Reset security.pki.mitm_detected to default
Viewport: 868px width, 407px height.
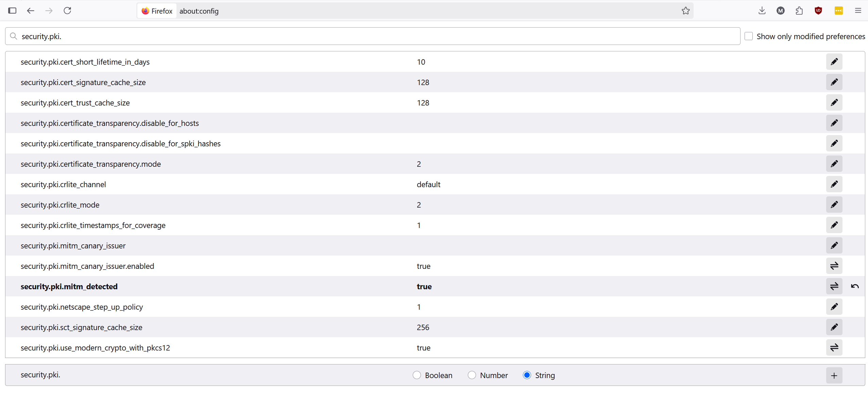[855, 286]
